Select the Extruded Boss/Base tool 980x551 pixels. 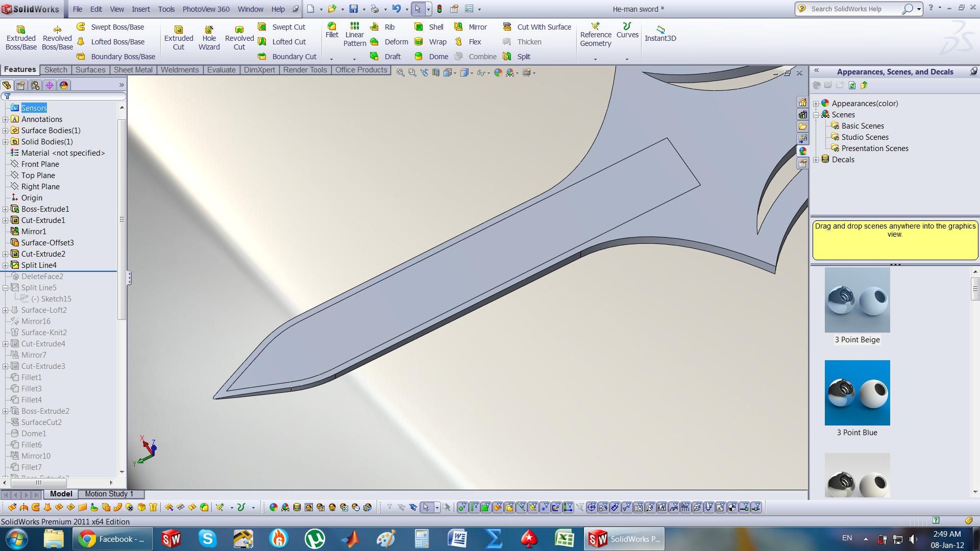point(21,37)
